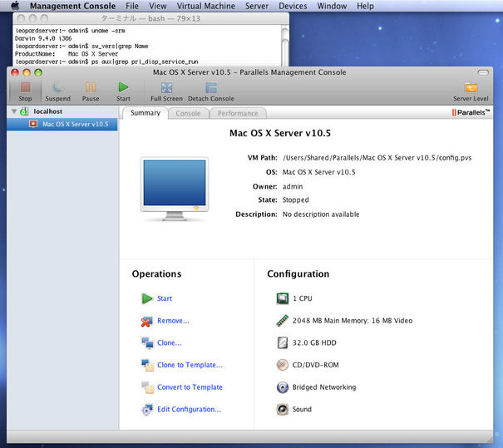Click the Pause toolbar icon
503x448 pixels.
click(x=91, y=87)
